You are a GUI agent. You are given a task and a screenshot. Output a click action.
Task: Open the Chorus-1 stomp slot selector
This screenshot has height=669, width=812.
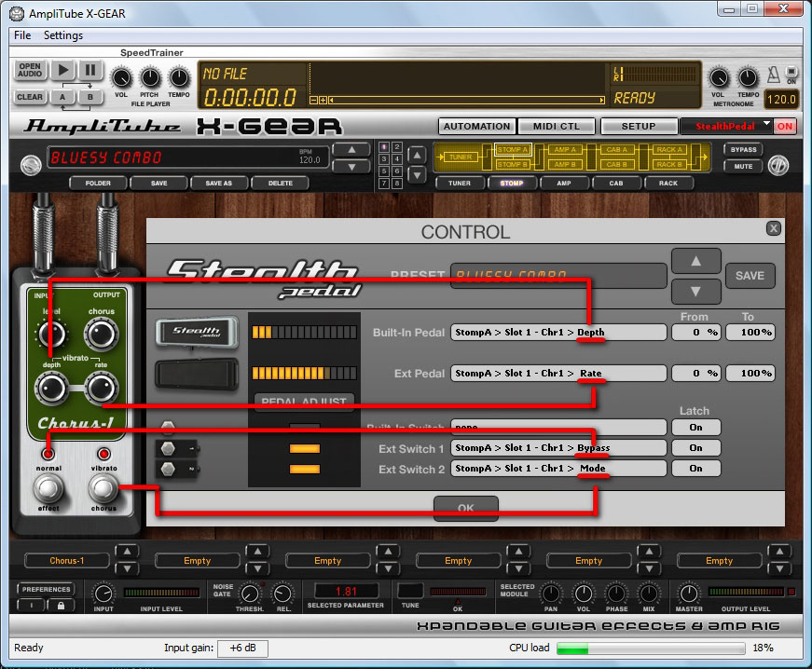[67, 560]
